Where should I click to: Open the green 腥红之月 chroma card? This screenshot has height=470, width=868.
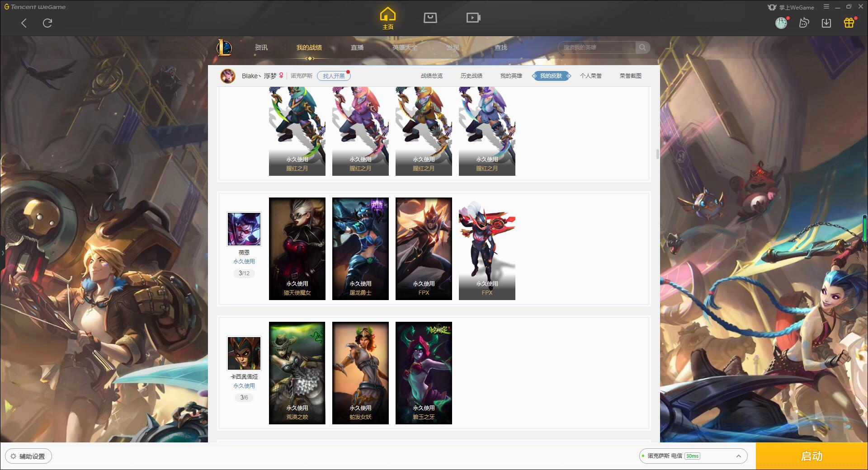point(297,131)
